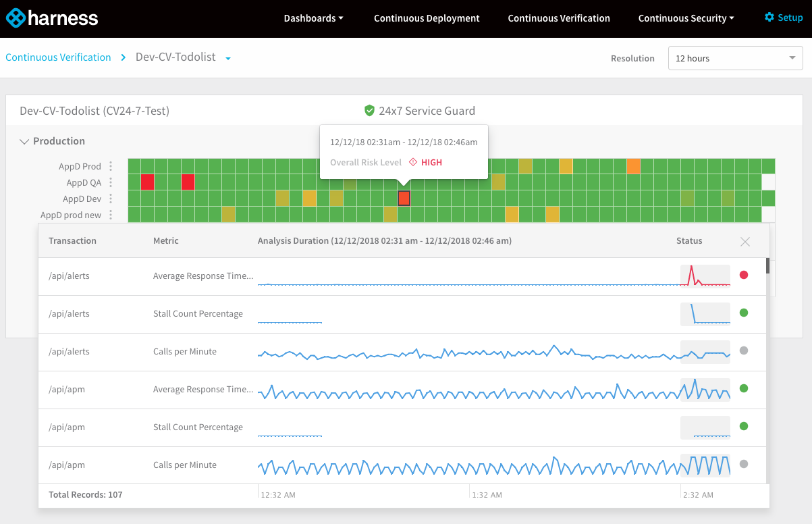Open options menu for AppD Prod row
Viewport: 812px width, 524px height.
111,166
